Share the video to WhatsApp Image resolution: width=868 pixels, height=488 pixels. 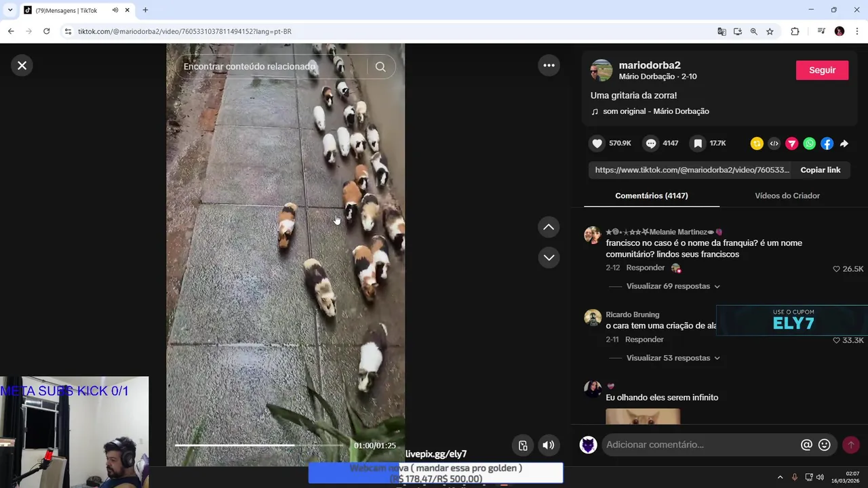coord(810,143)
